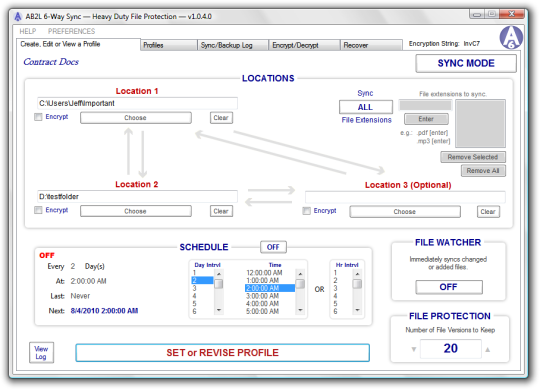
Task: Click the next run date 8/4/2010 2:00:00 AM
Action: tap(104, 311)
